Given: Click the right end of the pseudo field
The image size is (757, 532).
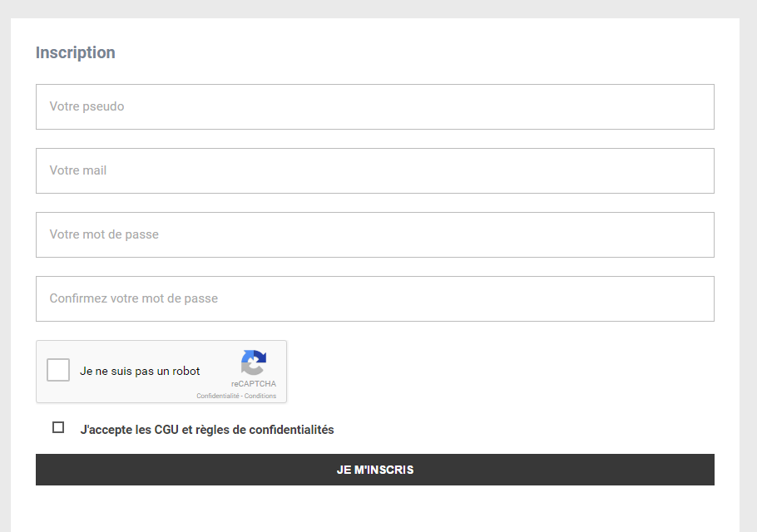Looking at the screenshot, I should coord(690,106).
